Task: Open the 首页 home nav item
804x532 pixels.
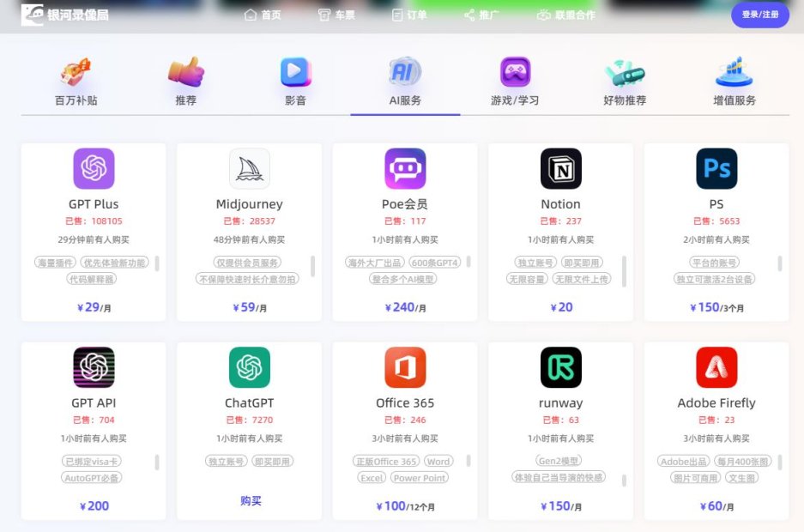Action: [263, 15]
